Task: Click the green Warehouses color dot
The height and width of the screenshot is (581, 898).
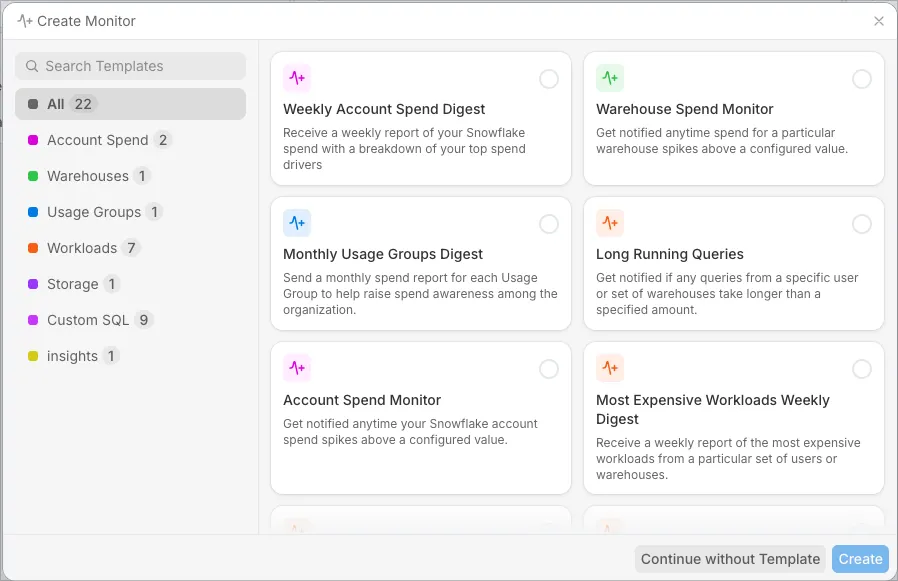Action: 33,176
